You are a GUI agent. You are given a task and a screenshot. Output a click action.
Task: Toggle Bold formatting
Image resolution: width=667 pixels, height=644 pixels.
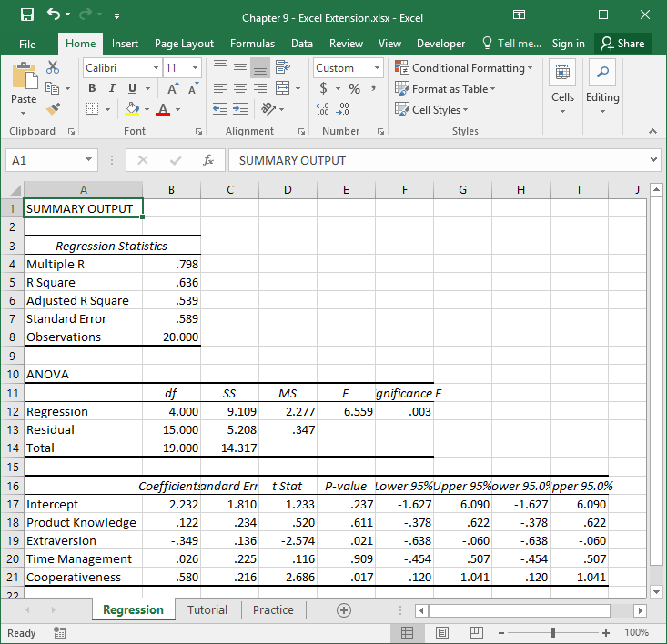(92, 88)
